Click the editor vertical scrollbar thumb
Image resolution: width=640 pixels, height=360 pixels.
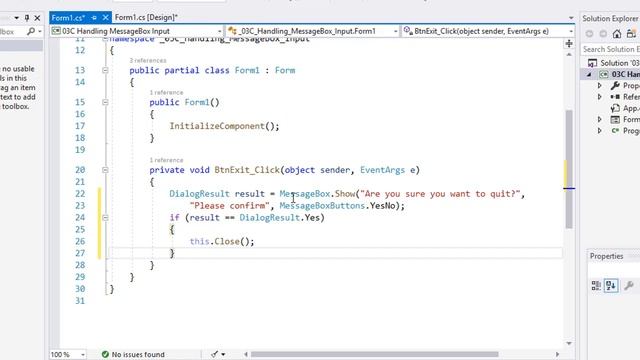click(569, 169)
